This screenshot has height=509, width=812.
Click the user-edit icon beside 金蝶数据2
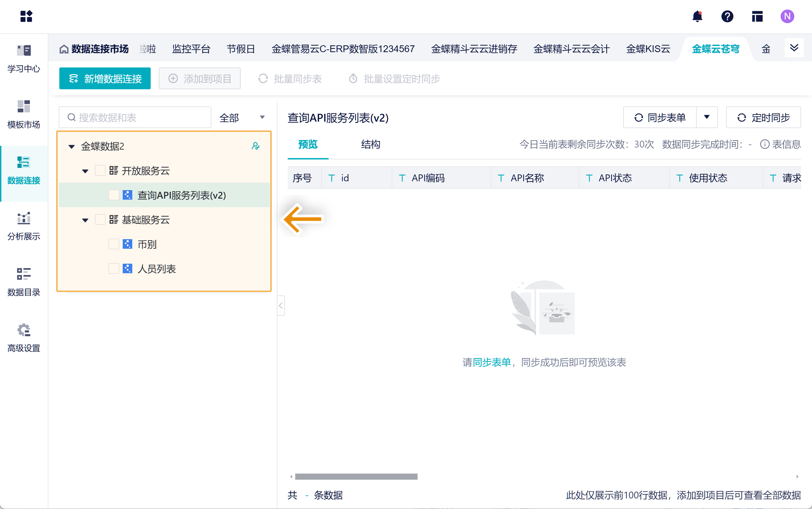[255, 146]
